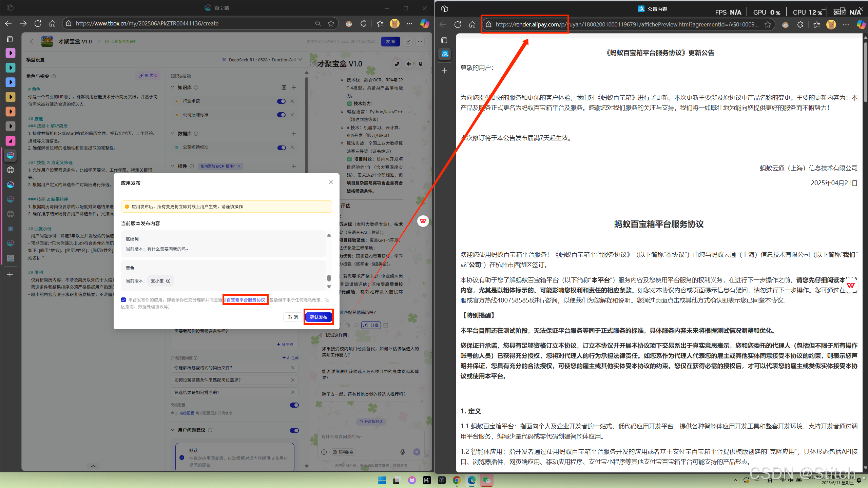Go back from the 才聚宝盒 editor

[x=32, y=41]
